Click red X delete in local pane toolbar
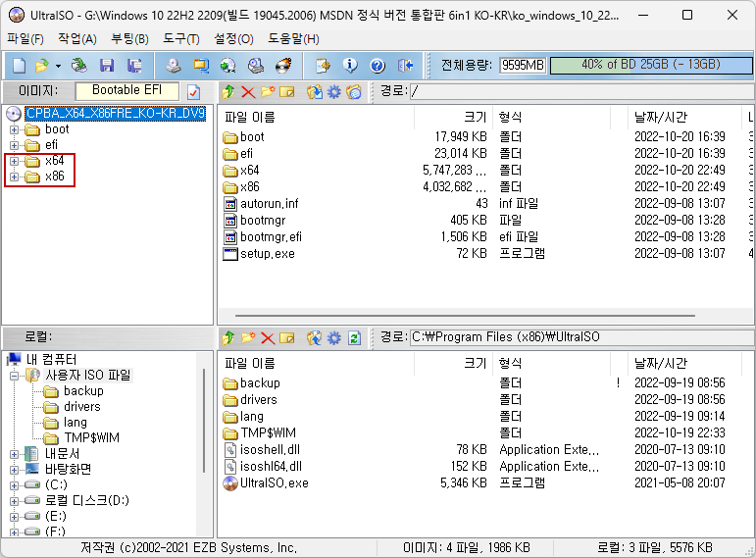This screenshot has width=756, height=558. tap(268, 338)
